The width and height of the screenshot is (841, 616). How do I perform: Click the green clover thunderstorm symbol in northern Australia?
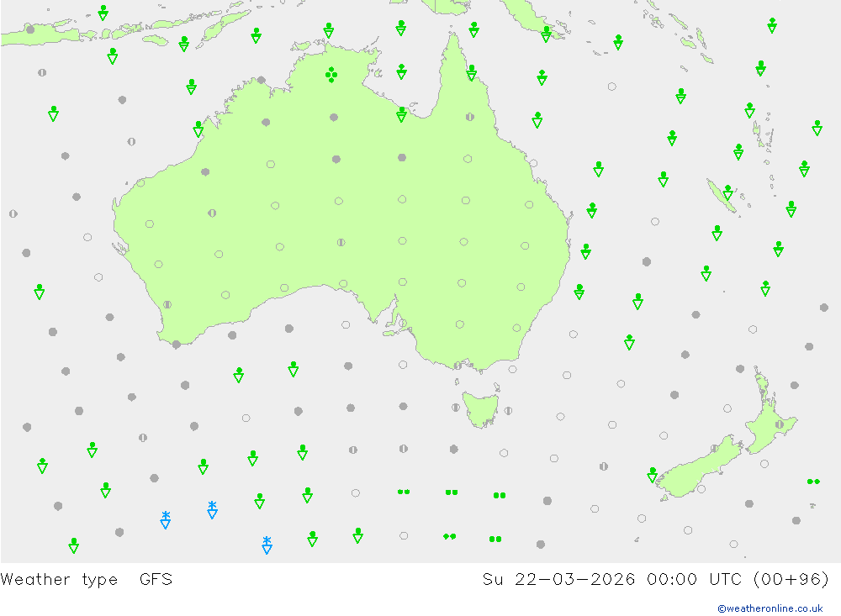tap(331, 75)
